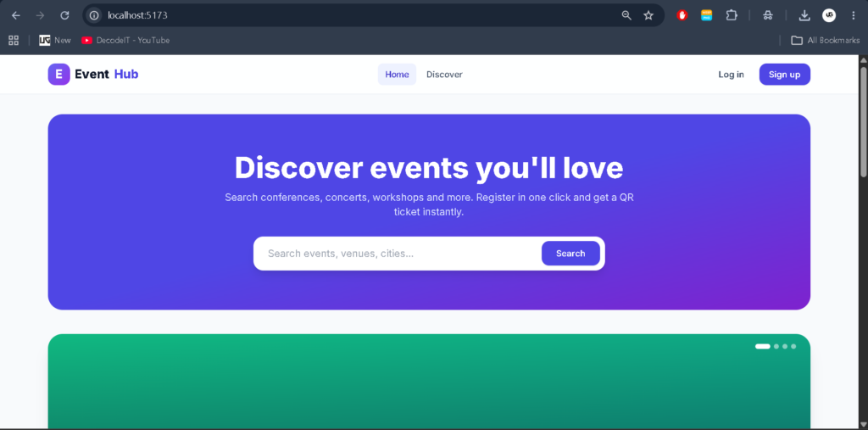This screenshot has height=430, width=868.
Task: Open the Chrome profile avatar
Action: coord(829,15)
